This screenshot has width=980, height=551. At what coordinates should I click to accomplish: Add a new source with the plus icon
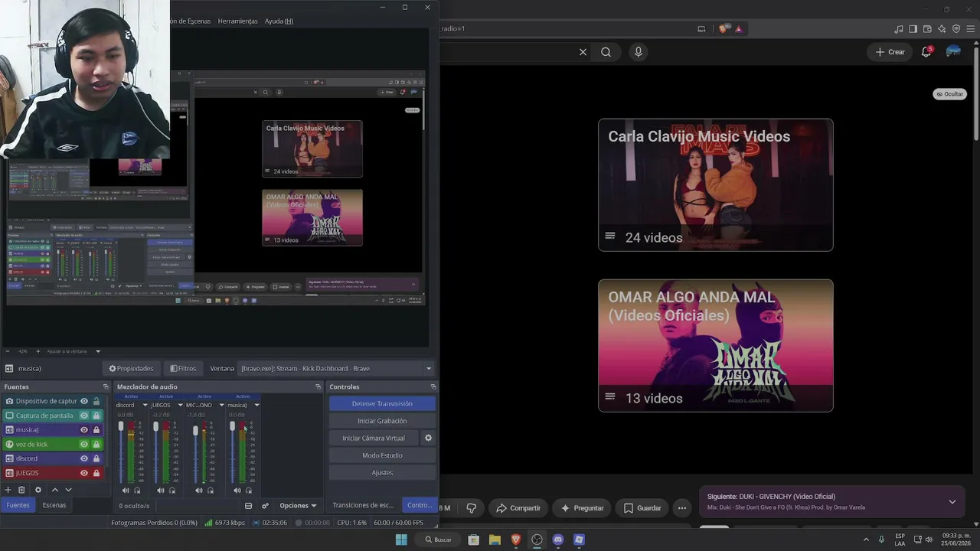pos(8,490)
